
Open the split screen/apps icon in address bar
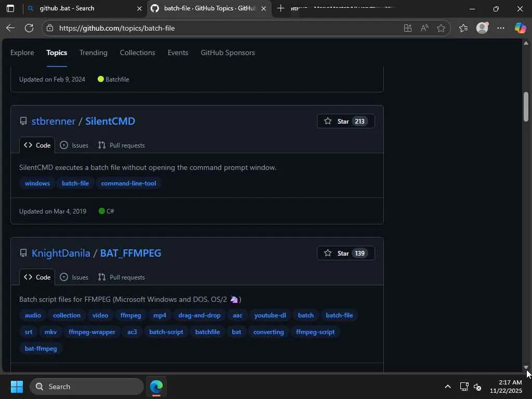pyautogui.click(x=408, y=28)
